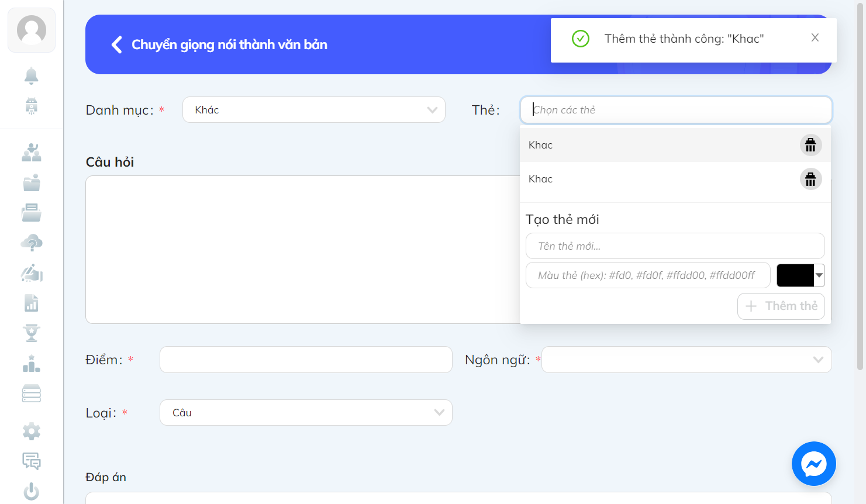Open the cloud question mark icon
Image resolution: width=866 pixels, height=504 pixels.
point(32,243)
